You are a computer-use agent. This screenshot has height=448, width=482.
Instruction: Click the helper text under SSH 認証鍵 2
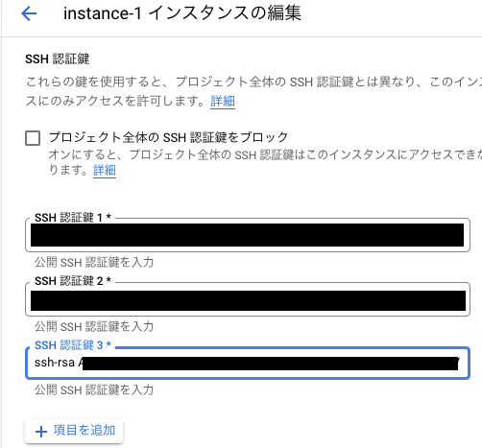tap(94, 326)
